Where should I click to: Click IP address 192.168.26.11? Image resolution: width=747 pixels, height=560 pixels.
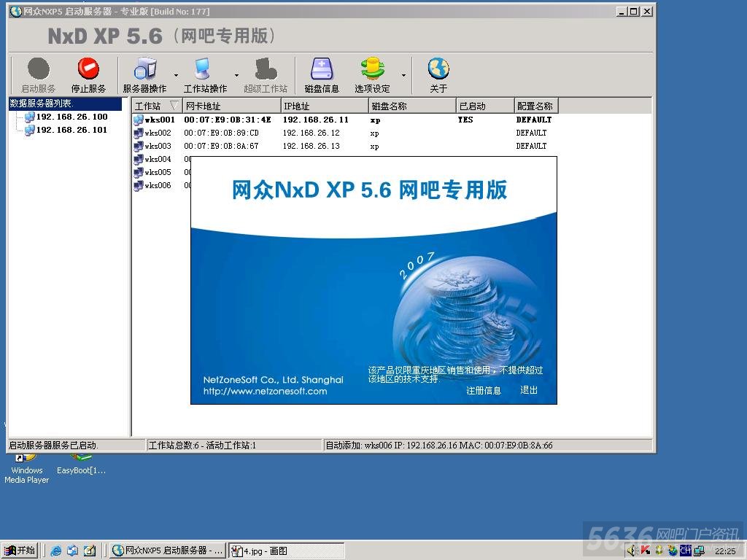tap(316, 120)
